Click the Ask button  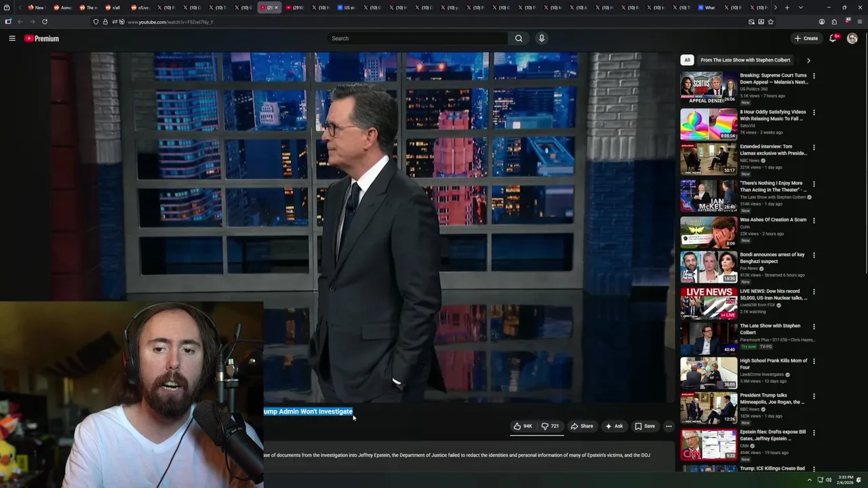pos(614,426)
